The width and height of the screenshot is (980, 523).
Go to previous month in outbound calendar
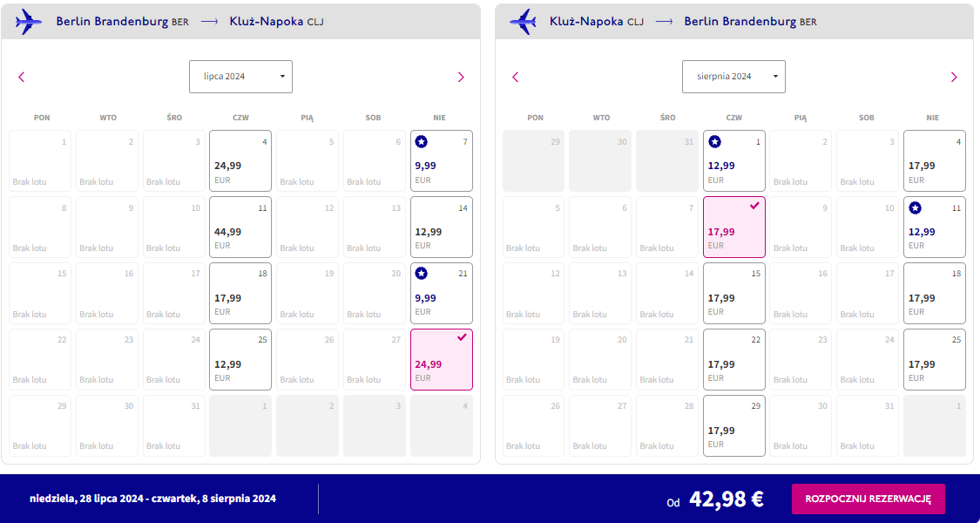21,77
